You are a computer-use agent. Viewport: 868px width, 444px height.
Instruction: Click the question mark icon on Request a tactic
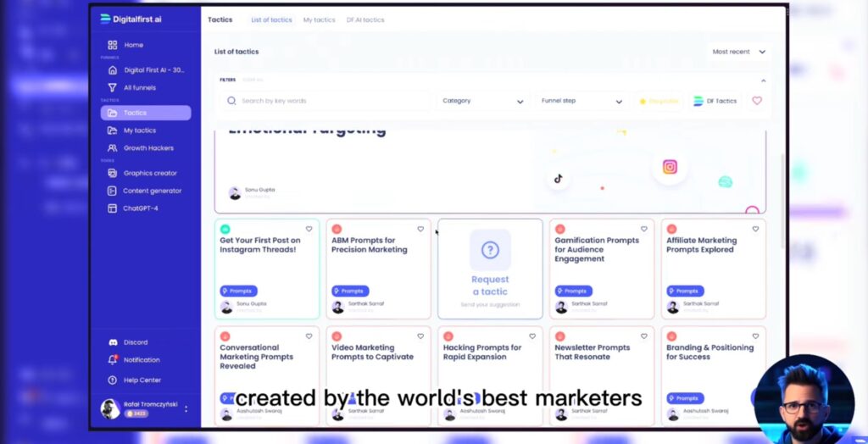[x=490, y=250]
